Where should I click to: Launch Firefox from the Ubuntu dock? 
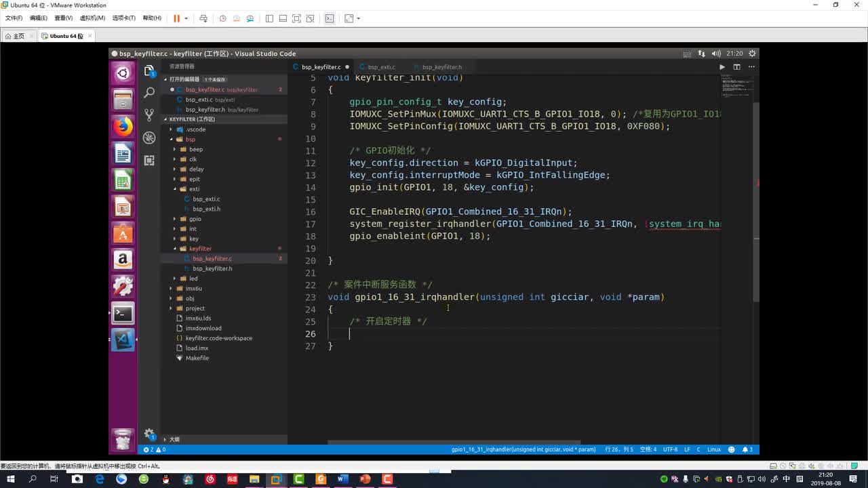[x=123, y=127]
